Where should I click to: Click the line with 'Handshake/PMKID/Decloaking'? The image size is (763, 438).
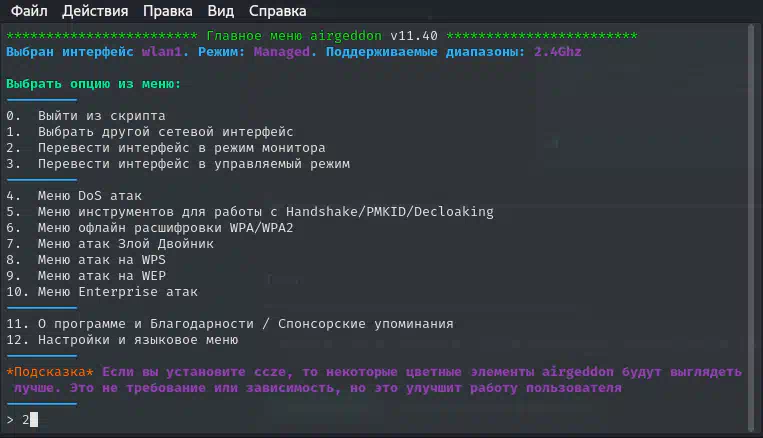[x=250, y=212]
